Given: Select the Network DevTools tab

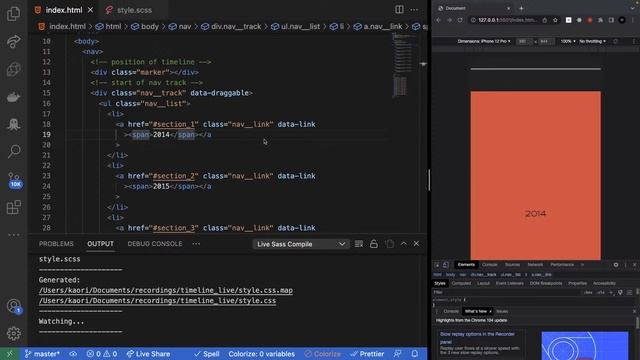Looking at the screenshot, I should tap(535, 264).
